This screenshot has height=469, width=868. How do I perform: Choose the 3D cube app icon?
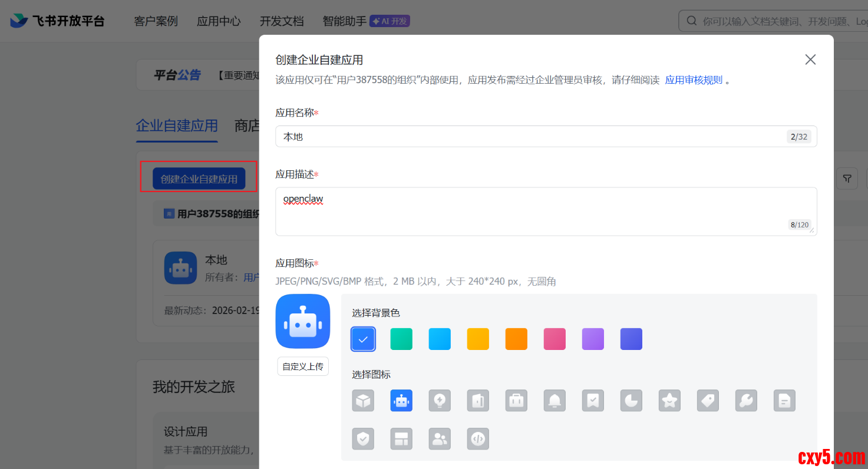(363, 401)
